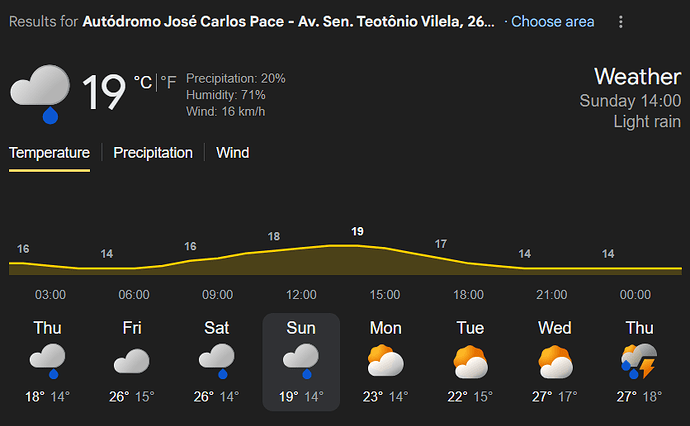
Task: Click the 12:00 time label on chart
Action: coord(301,295)
